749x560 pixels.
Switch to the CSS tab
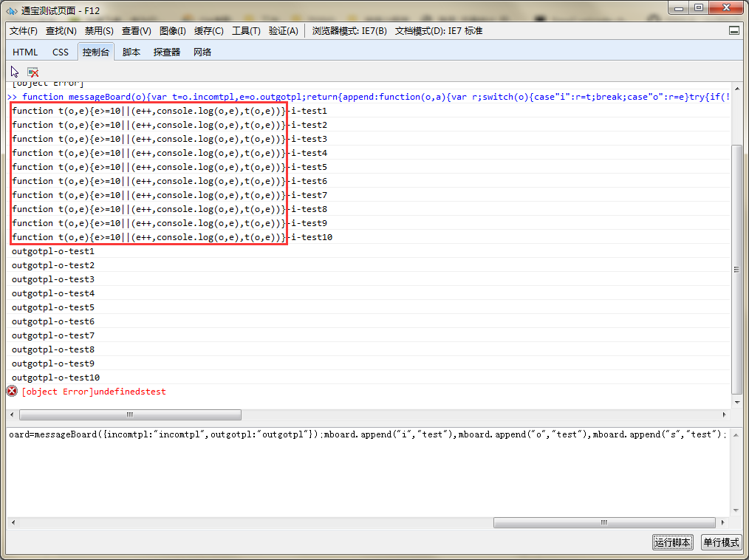click(x=60, y=52)
